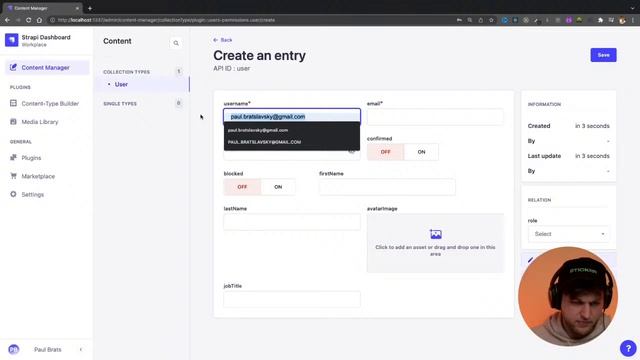Open Content Manager in sidebar

click(x=47, y=67)
